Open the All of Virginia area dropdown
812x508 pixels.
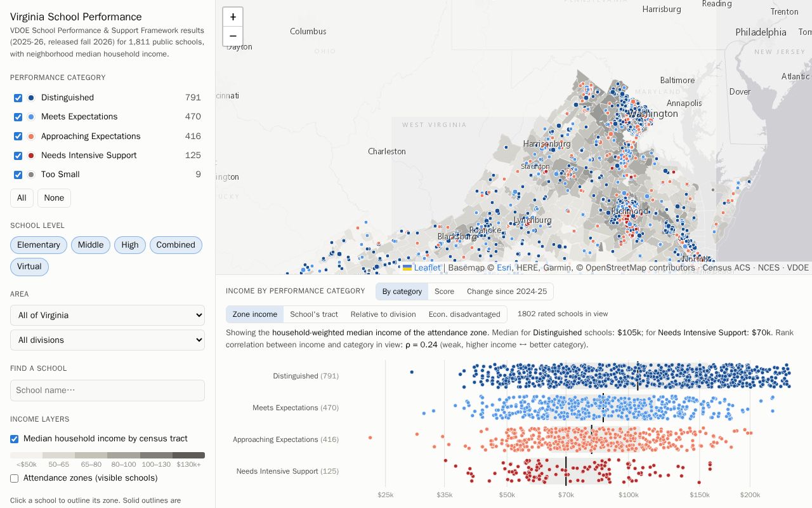(x=107, y=315)
